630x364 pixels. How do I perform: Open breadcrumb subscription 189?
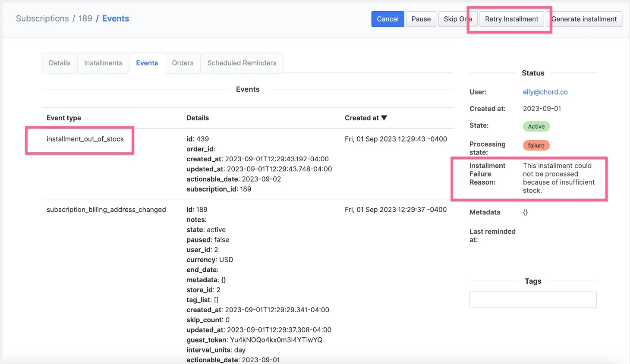(85, 19)
